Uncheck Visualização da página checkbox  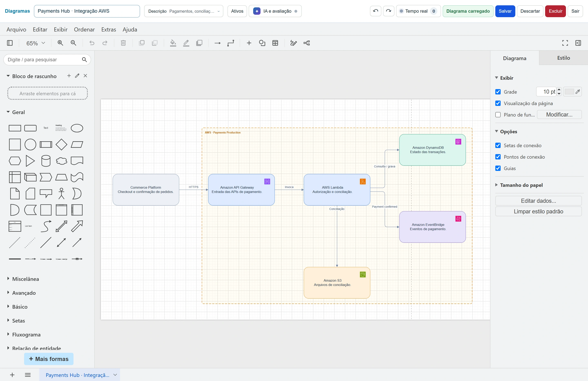click(x=498, y=103)
